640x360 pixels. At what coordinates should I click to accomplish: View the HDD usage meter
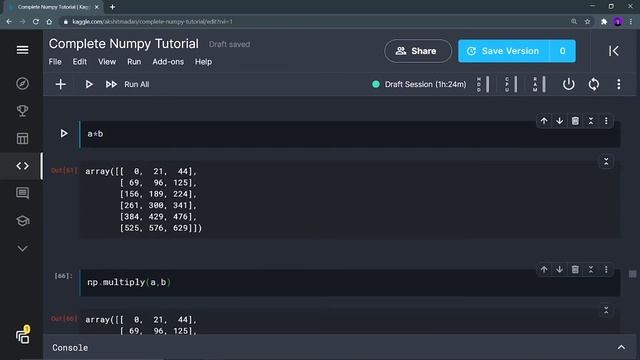(x=483, y=84)
